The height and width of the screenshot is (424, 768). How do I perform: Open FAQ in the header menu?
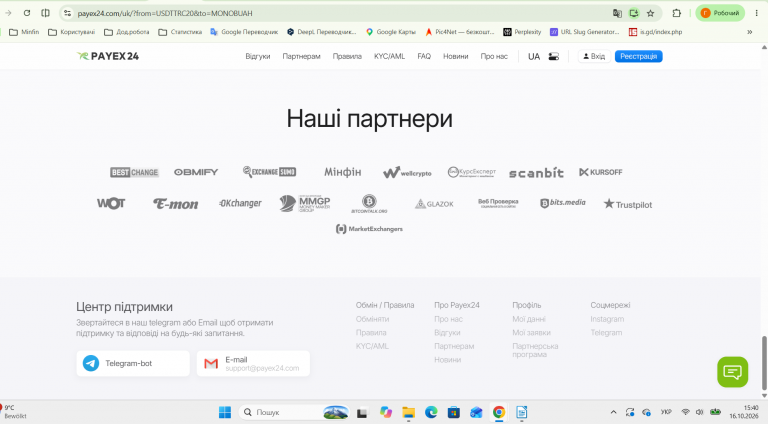(424, 56)
